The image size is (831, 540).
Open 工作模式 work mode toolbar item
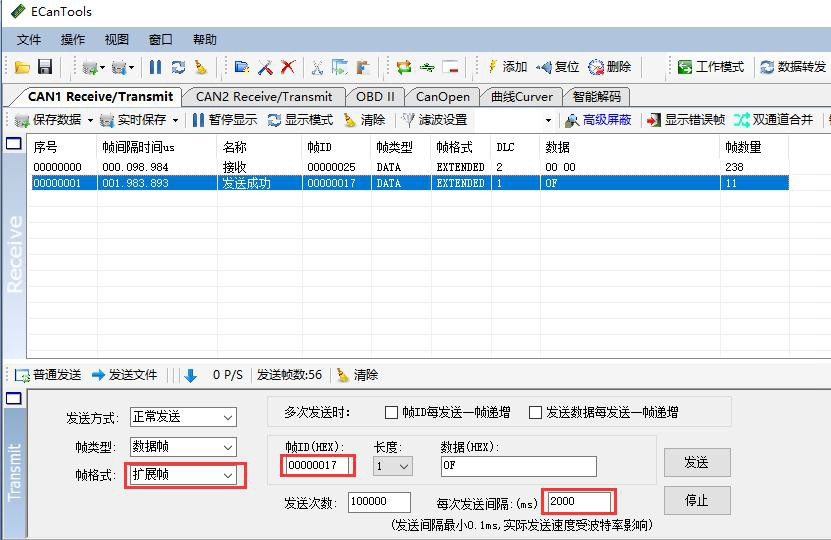tap(710, 67)
